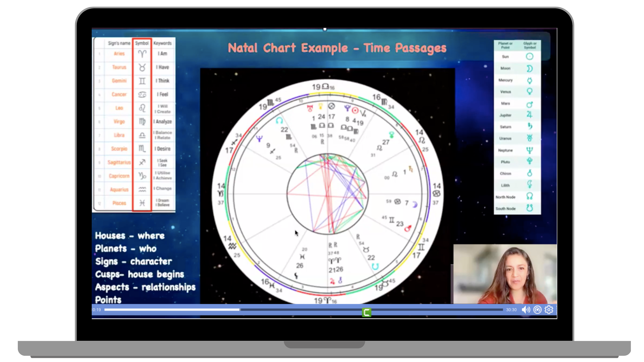Mute the video with the speaker icon
Viewport: 644px width, 362px height.
pos(525,310)
